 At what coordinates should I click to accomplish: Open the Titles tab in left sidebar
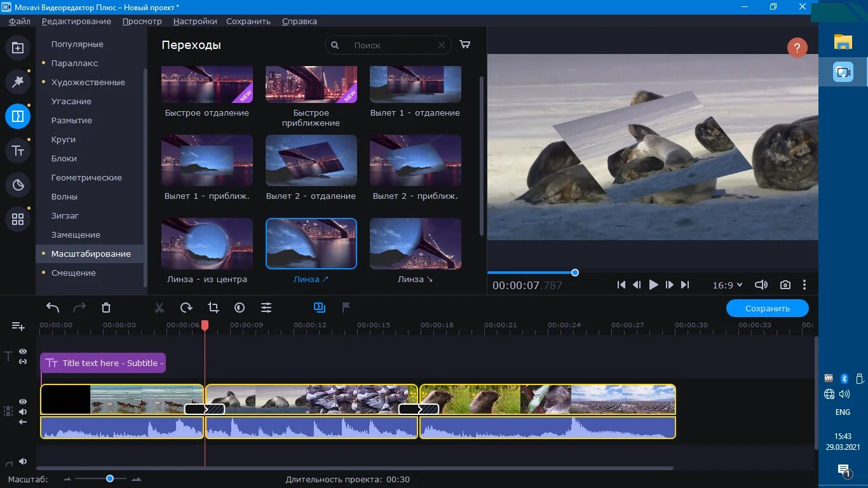pyautogui.click(x=18, y=151)
